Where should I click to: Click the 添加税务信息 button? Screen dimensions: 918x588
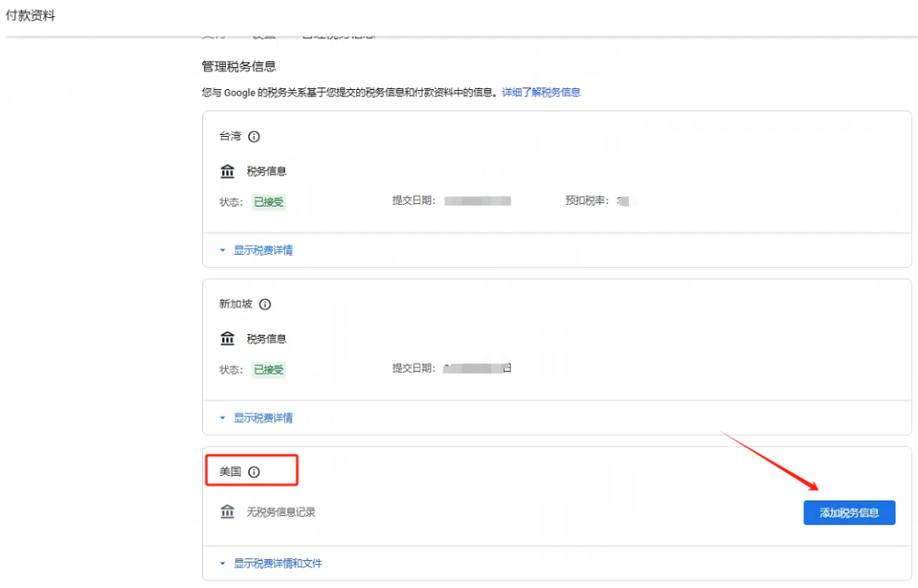coord(849,512)
